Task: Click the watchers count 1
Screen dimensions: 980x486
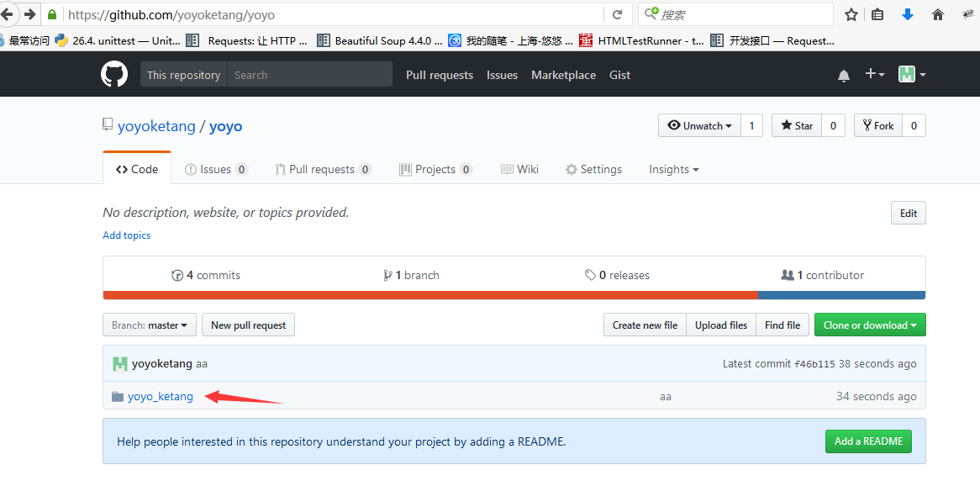Action: [752, 126]
